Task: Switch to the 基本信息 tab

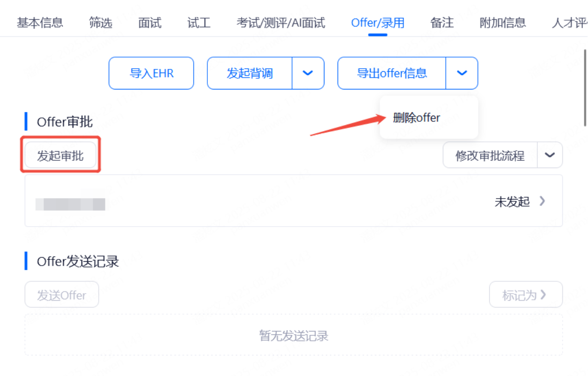Action: click(x=40, y=22)
